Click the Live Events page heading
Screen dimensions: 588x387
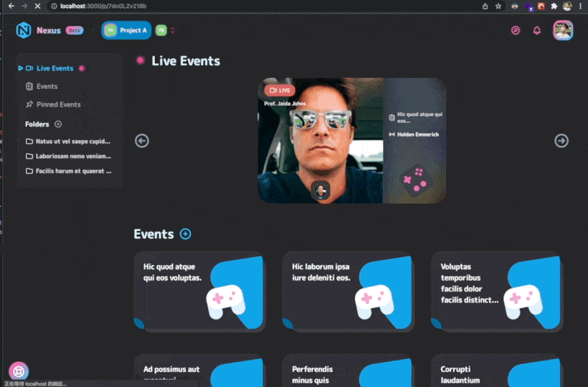(186, 61)
